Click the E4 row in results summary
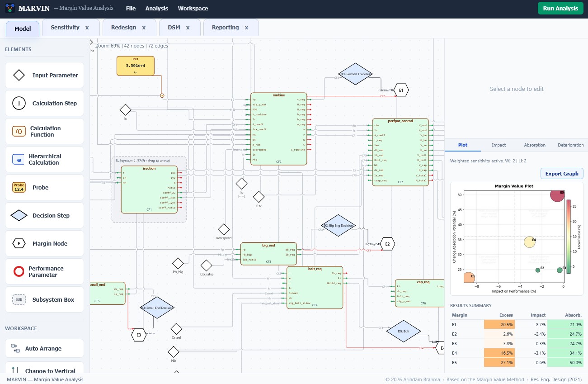This screenshot has height=384, width=588. (x=517, y=353)
